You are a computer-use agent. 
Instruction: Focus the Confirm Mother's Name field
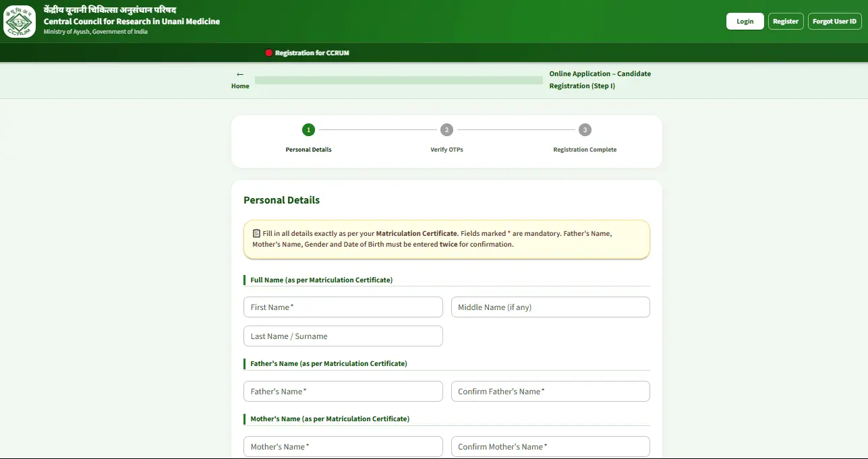pyautogui.click(x=550, y=447)
